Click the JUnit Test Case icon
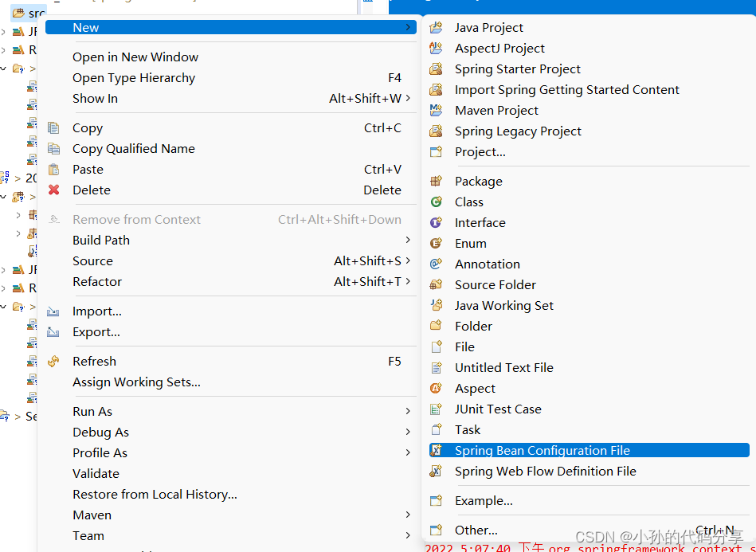 pyautogui.click(x=436, y=409)
